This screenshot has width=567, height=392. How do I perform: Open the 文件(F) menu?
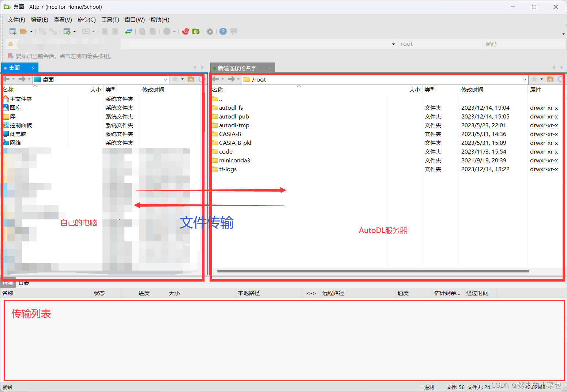(x=16, y=20)
